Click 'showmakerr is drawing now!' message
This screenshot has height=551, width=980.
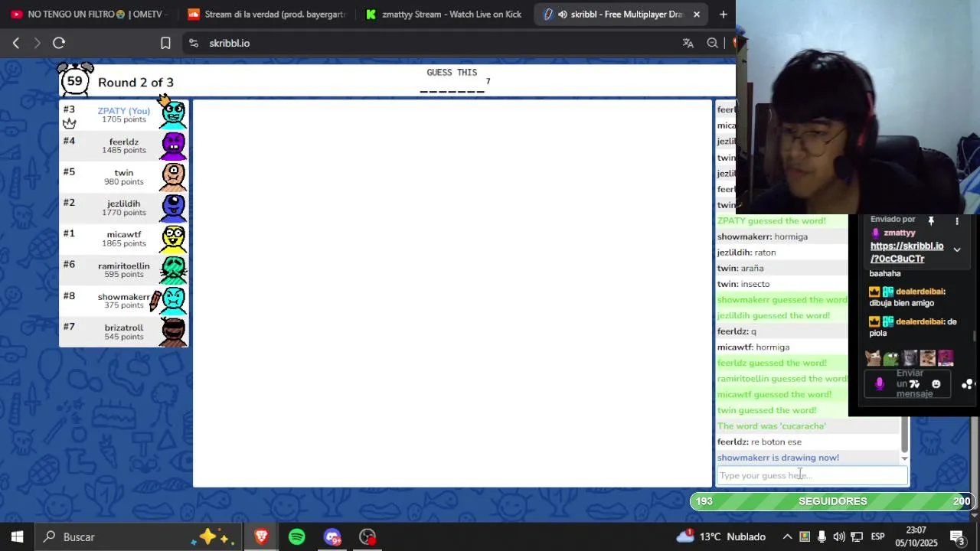[x=778, y=458]
